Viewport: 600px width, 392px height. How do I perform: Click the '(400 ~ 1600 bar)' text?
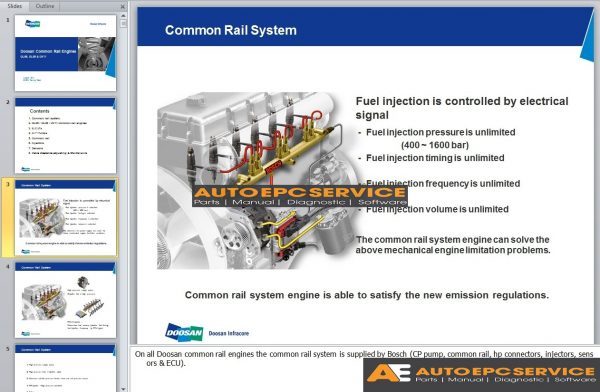435,145
